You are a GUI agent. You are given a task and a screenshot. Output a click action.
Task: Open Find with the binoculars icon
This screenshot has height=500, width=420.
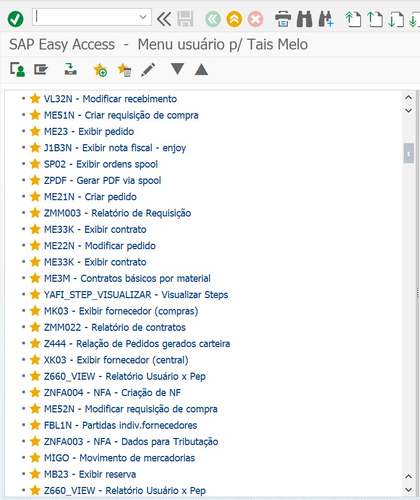[x=305, y=19]
